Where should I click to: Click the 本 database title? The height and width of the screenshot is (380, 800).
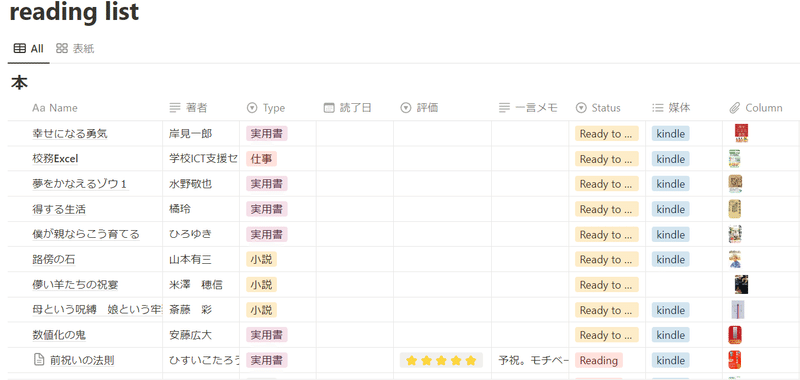(19, 83)
